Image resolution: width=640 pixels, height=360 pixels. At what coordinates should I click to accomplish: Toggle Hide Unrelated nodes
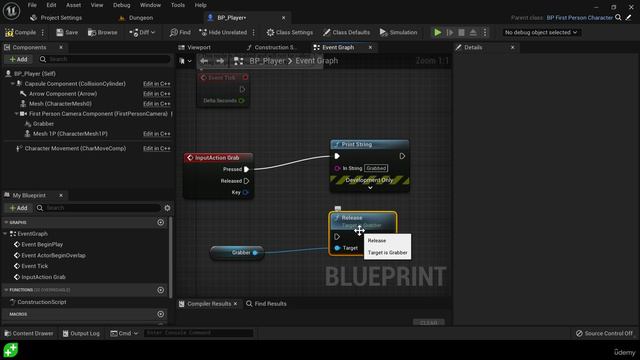pos(223,32)
